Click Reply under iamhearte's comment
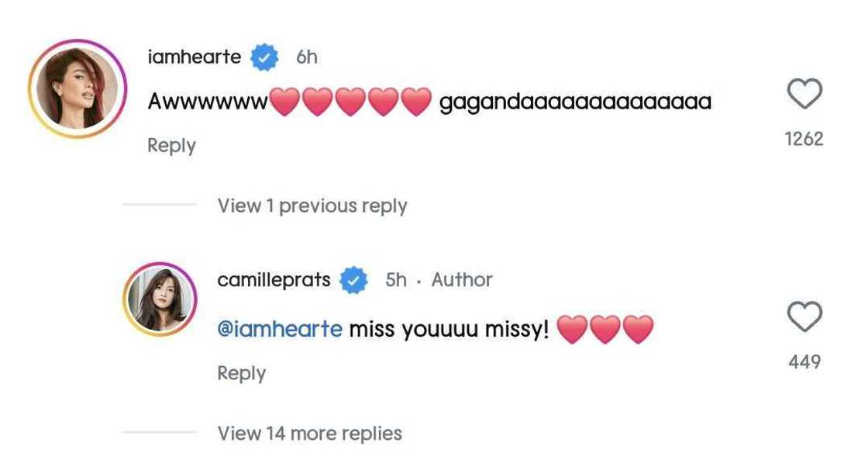Viewport: 868px width, 474px height. click(170, 145)
